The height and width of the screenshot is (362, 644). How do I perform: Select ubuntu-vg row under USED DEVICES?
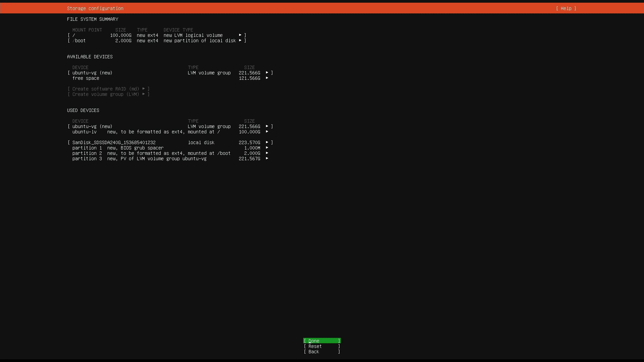(92, 126)
